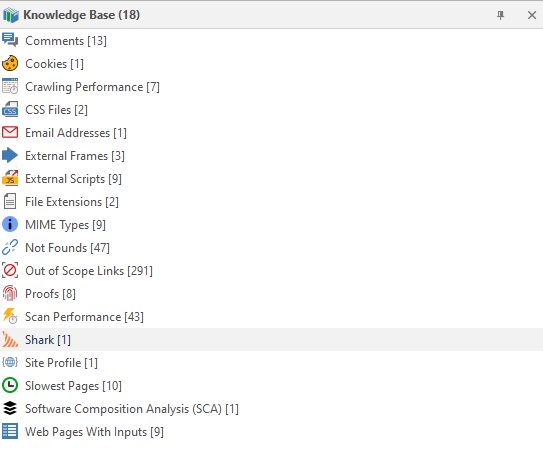Screen dimensions: 543x451
Task: Click the CSS Files icon
Action: (x=10, y=109)
